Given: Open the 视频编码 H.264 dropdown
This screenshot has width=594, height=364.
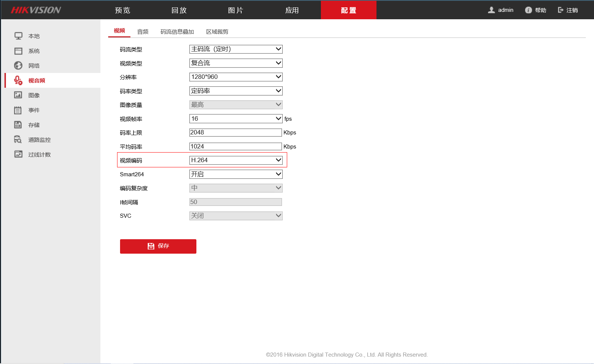Looking at the screenshot, I should [236, 160].
